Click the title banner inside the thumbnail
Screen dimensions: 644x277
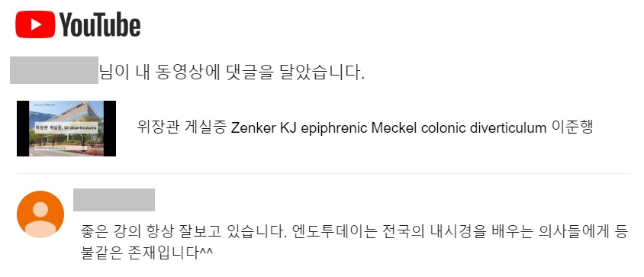click(66, 127)
